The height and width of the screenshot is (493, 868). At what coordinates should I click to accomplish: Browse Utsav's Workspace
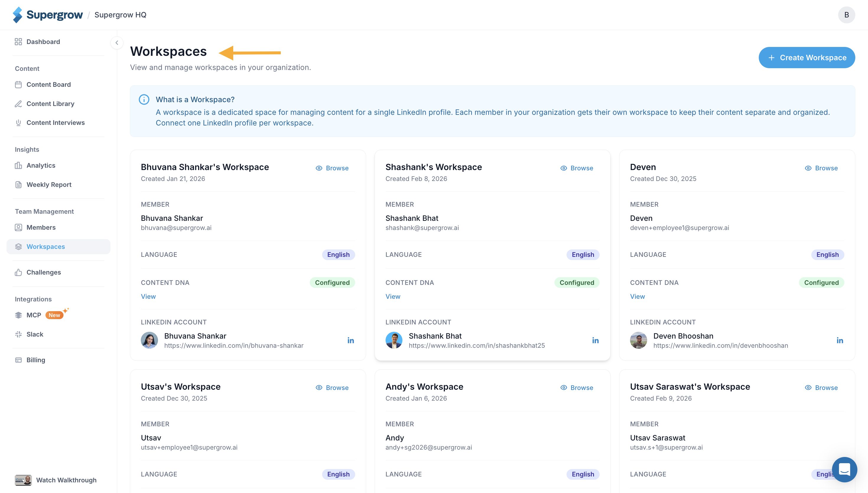pos(332,388)
